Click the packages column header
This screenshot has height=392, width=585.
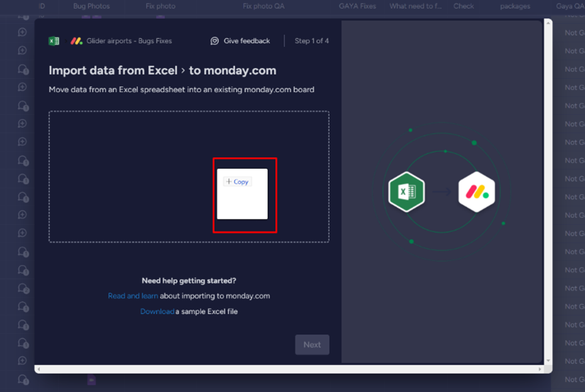click(515, 6)
